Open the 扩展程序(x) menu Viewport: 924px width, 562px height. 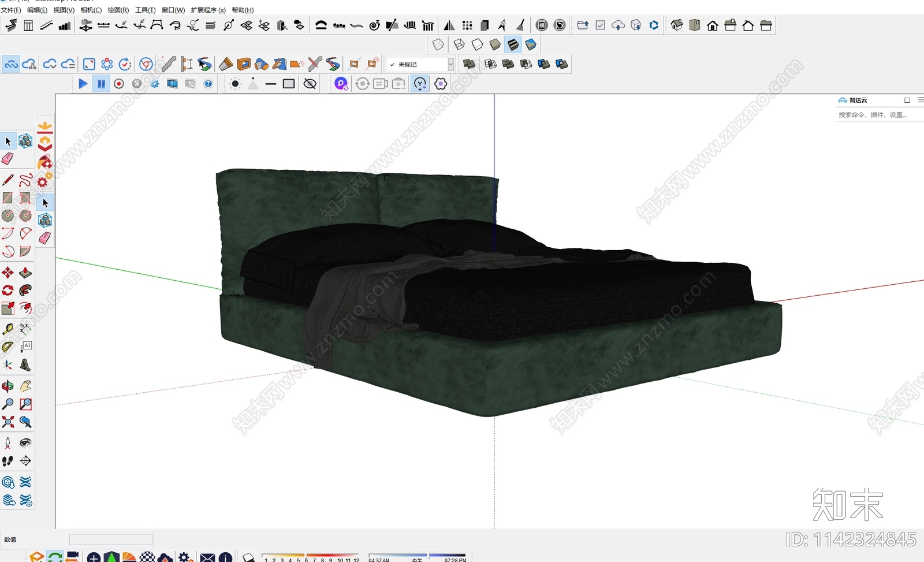pyautogui.click(x=208, y=10)
